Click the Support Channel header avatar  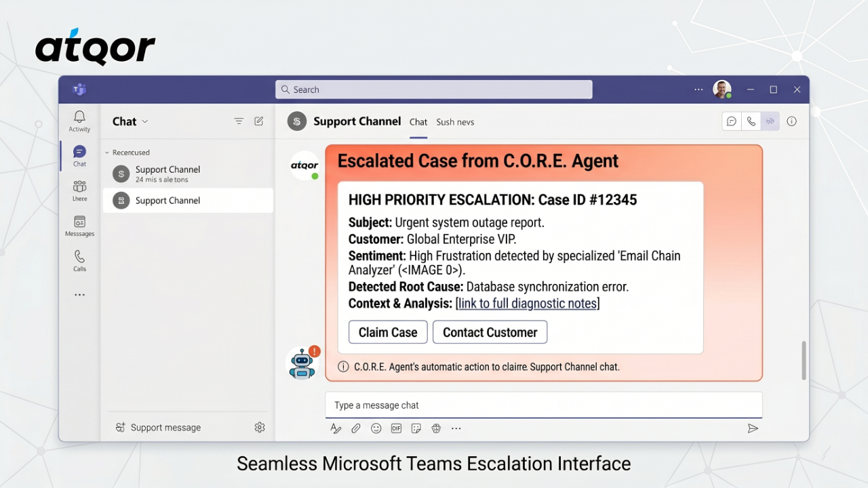pos(297,121)
